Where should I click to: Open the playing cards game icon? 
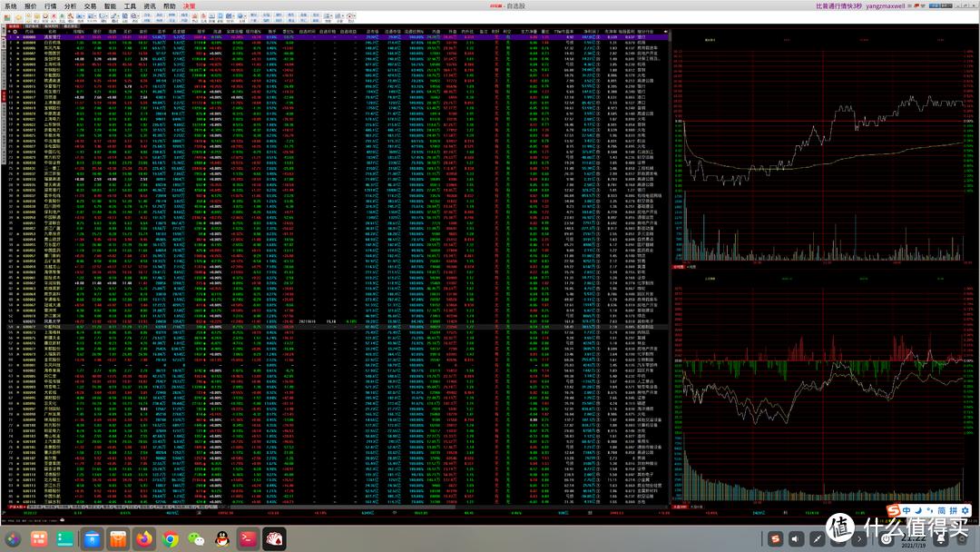tap(274, 539)
